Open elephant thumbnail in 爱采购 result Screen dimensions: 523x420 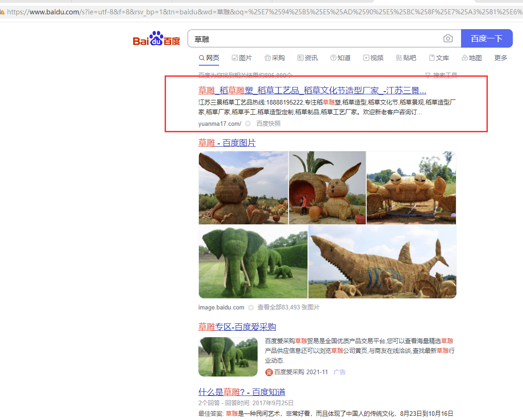click(x=228, y=357)
